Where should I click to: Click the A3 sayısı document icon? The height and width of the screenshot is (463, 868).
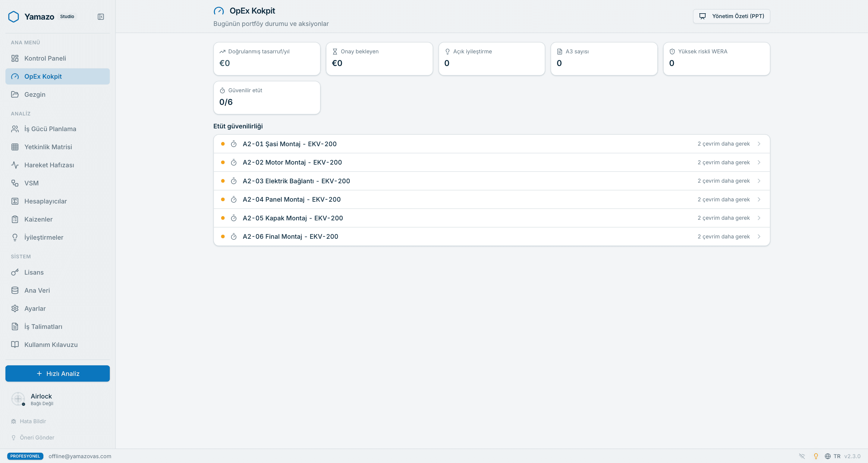559,52
